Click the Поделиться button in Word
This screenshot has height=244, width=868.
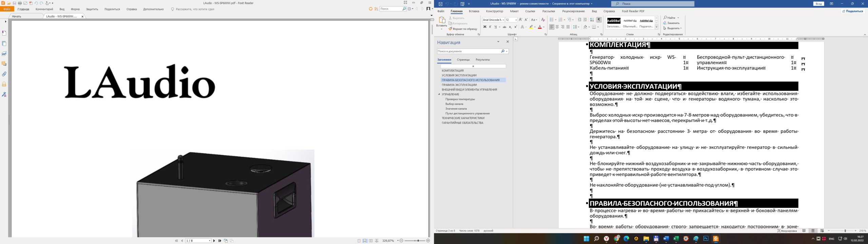[852, 11]
